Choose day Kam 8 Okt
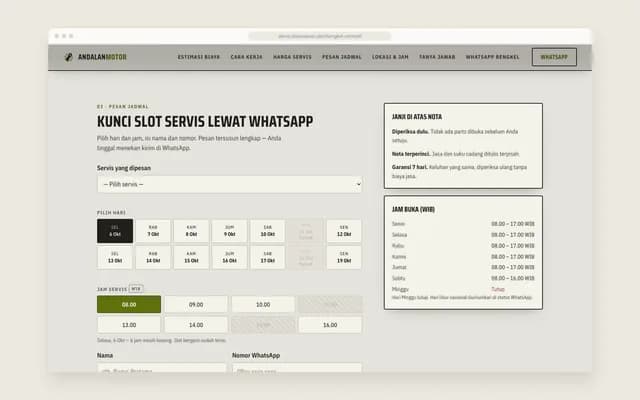The image size is (640, 400). coord(191,231)
